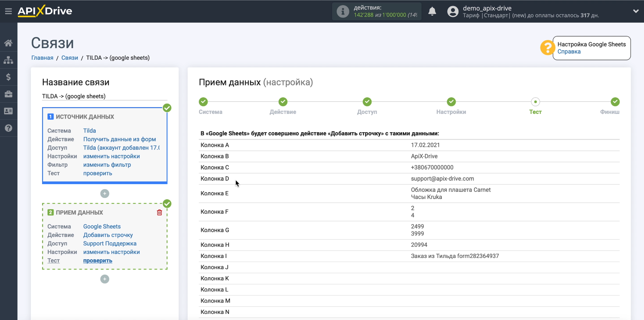Viewport: 644px width, 320px height.
Task: Open the connections sitemap icon in the sidebar
Action: pos(8,60)
